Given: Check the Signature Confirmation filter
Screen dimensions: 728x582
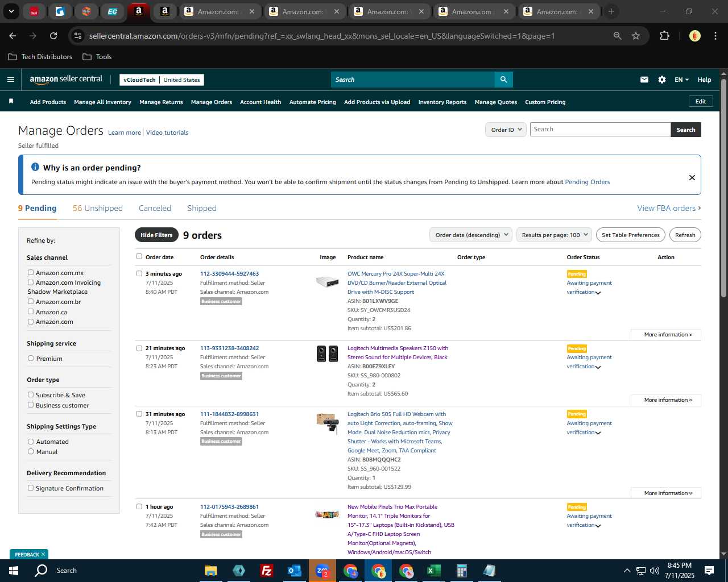Looking at the screenshot, I should click(x=31, y=488).
